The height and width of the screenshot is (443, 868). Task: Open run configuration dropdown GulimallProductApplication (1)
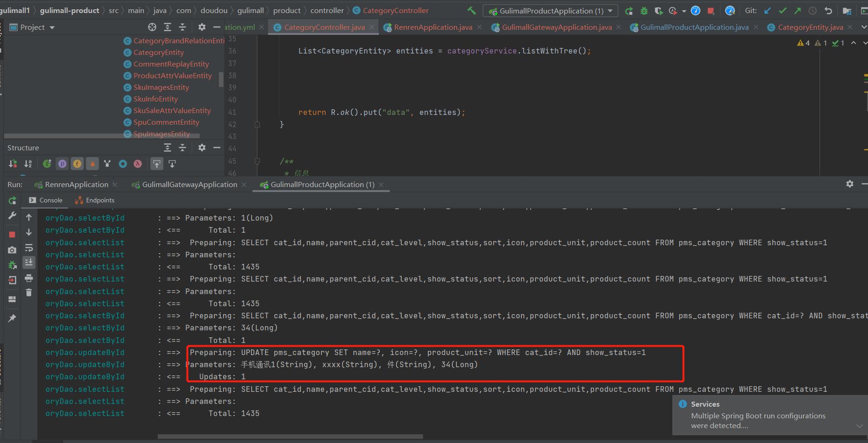(551, 11)
